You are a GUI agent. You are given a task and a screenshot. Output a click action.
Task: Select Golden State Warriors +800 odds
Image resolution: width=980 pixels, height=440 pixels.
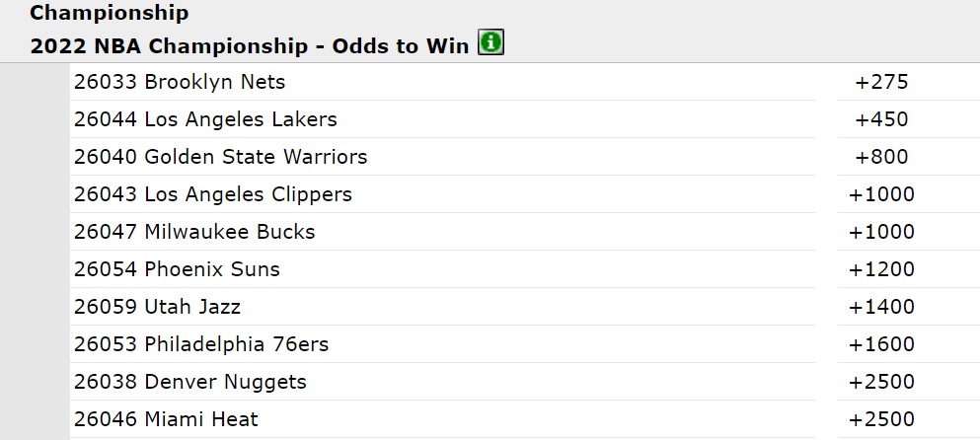(881, 157)
